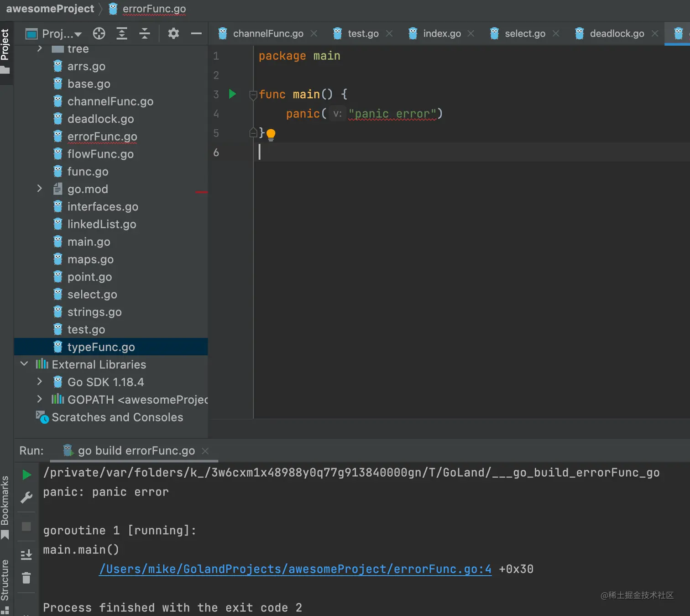The width and height of the screenshot is (690, 616).
Task: Place cursor on empty editor line 6
Action: [x=472, y=152]
